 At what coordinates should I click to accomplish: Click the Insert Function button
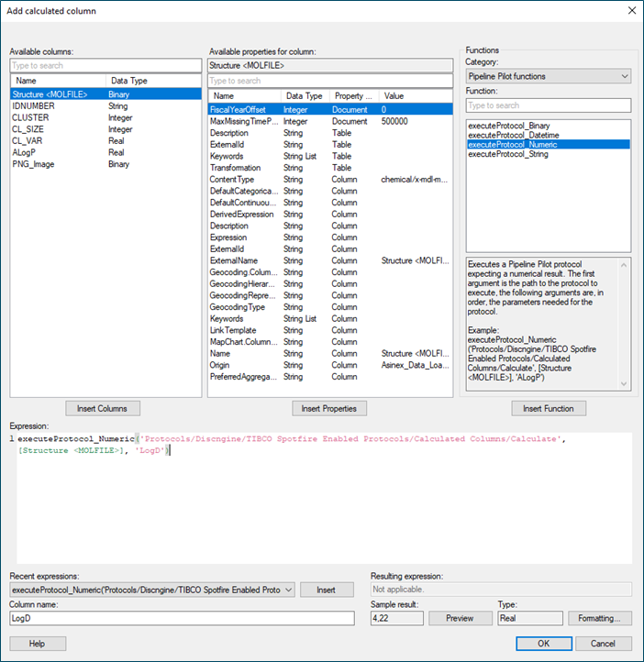549,409
